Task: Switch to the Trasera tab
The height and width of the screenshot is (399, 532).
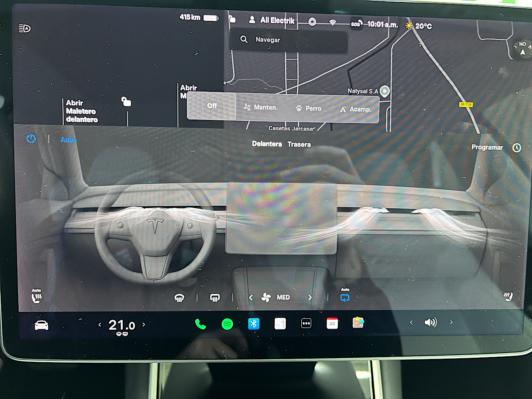Action: tap(299, 144)
